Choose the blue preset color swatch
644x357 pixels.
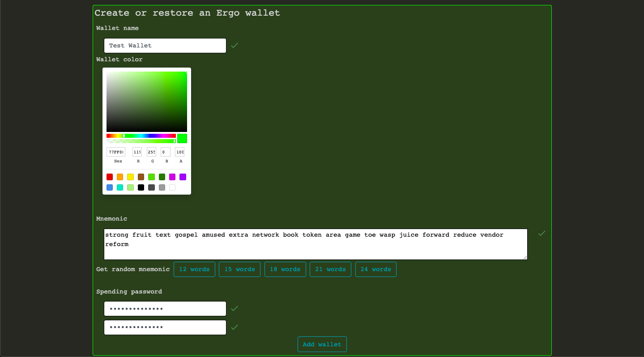[110, 187]
